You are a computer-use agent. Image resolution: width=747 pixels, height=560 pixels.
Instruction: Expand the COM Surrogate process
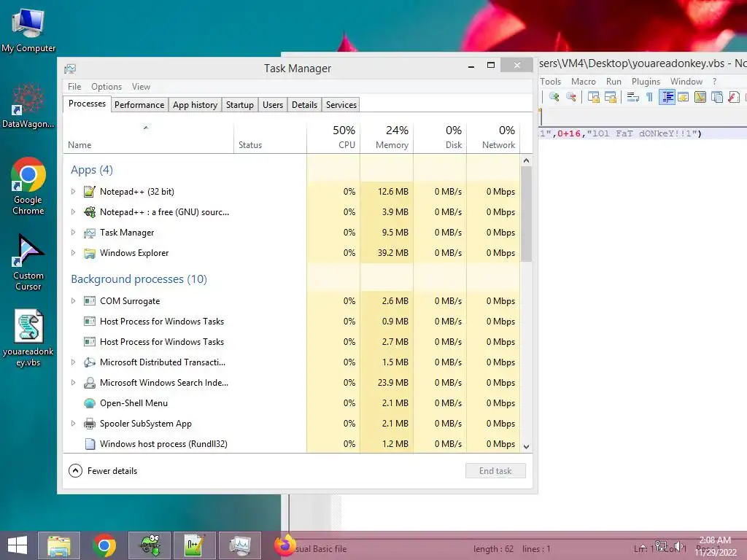[73, 301]
